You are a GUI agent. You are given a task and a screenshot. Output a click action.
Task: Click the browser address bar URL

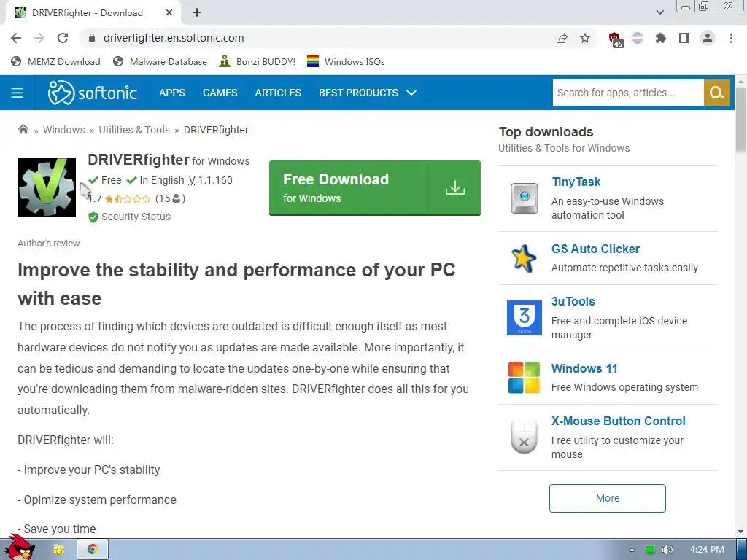click(x=174, y=38)
